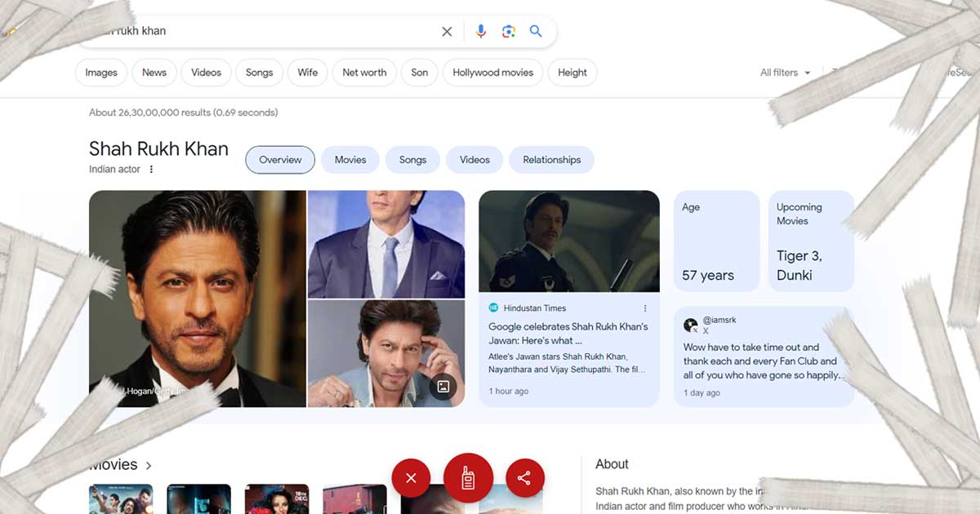Screen dimensions: 980x514
Task: Open the All filters dropdown
Action: 786,73
